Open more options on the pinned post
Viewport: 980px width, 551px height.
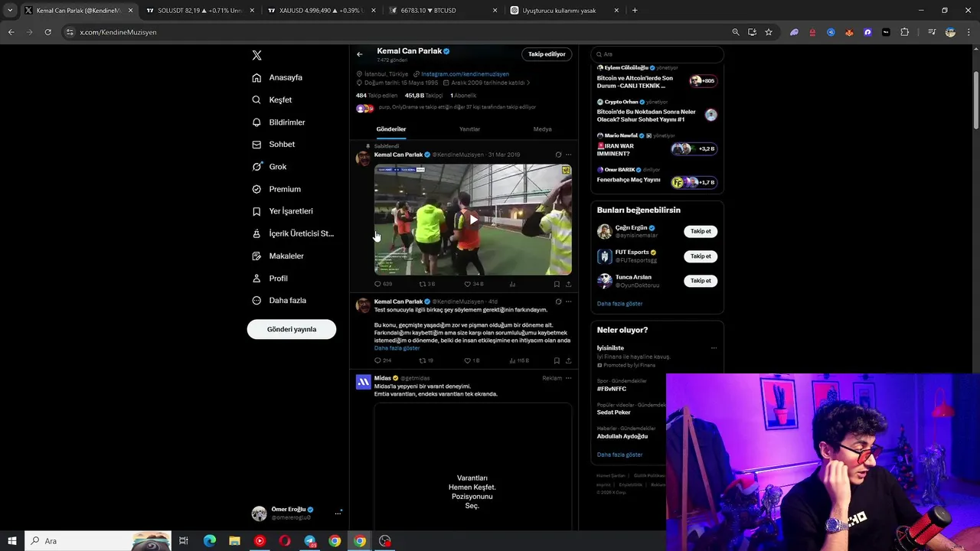pos(568,155)
